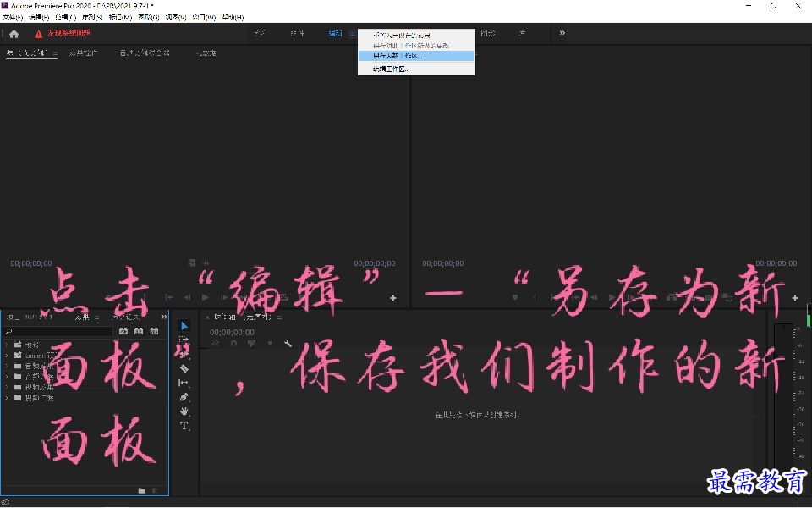Select the Razor tool
The height and width of the screenshot is (508, 812).
pyautogui.click(x=184, y=368)
